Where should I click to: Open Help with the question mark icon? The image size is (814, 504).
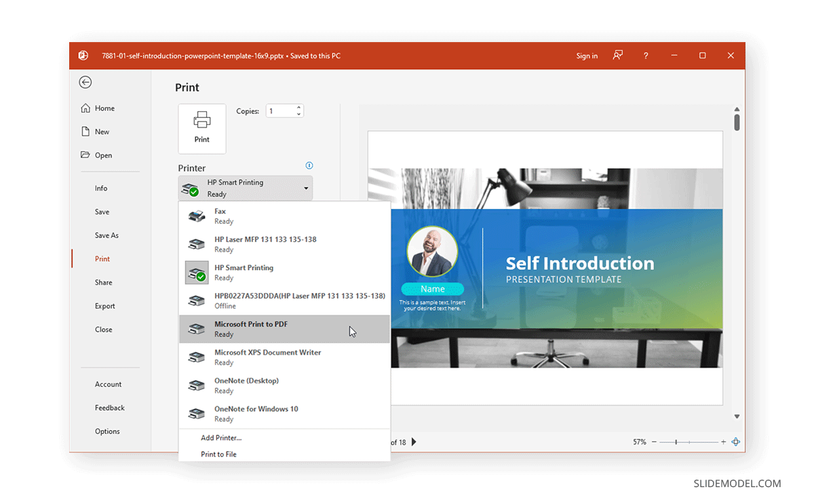pyautogui.click(x=645, y=56)
